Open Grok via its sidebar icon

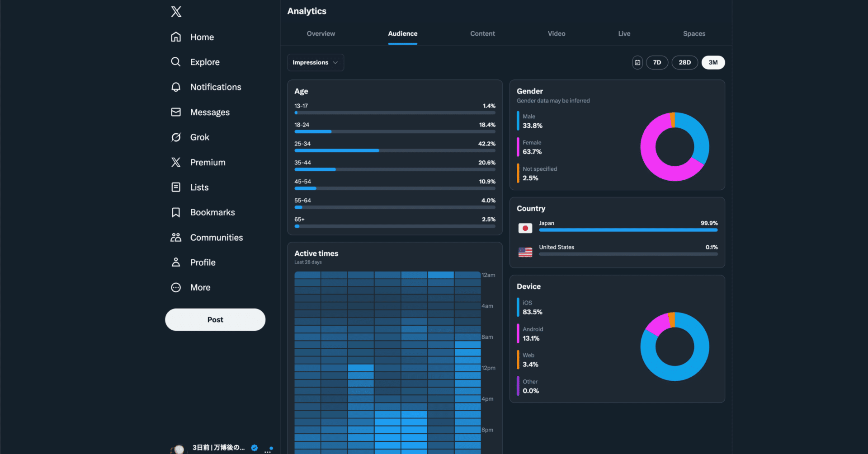tap(176, 137)
